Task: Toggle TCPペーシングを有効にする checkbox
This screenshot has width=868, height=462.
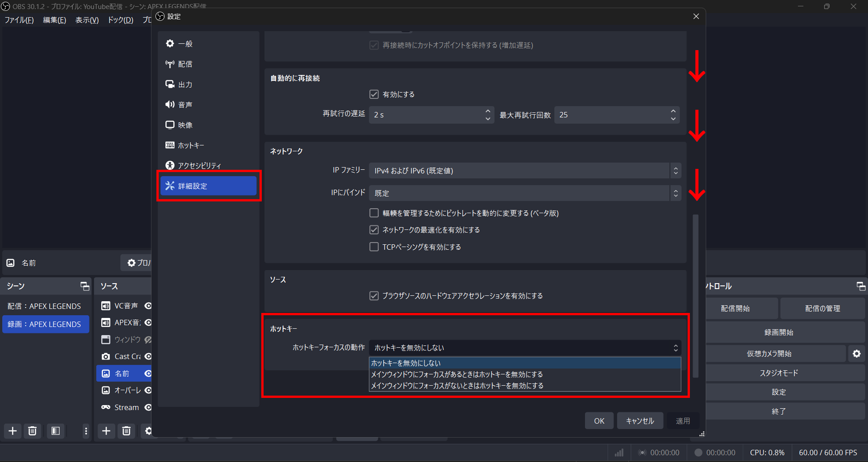Action: pyautogui.click(x=374, y=247)
